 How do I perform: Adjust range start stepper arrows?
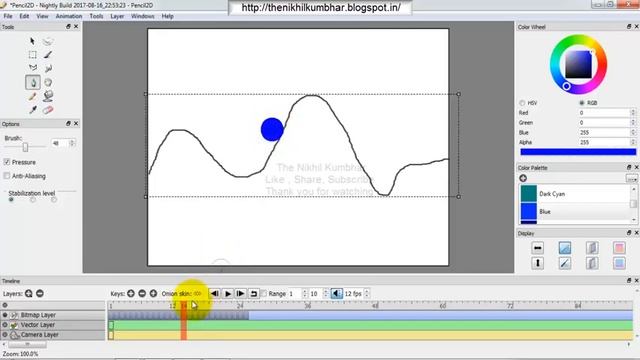click(x=304, y=293)
